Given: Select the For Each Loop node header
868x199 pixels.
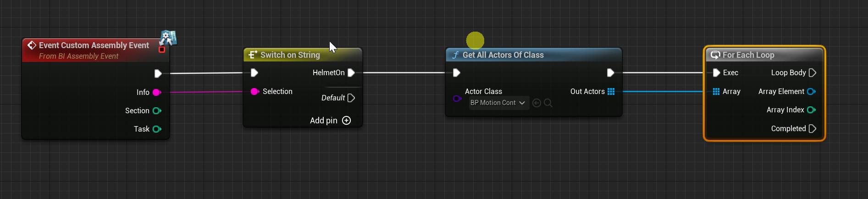Looking at the screenshot, I should pyautogui.click(x=748, y=55).
